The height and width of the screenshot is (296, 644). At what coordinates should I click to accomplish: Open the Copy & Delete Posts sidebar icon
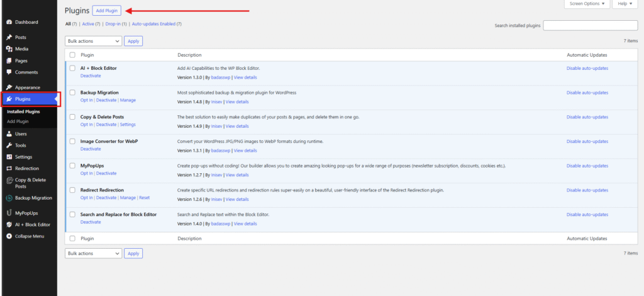[9, 181]
